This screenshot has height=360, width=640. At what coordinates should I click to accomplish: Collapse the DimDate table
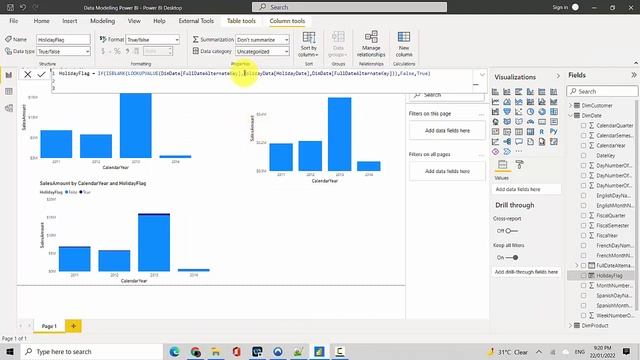coord(571,116)
